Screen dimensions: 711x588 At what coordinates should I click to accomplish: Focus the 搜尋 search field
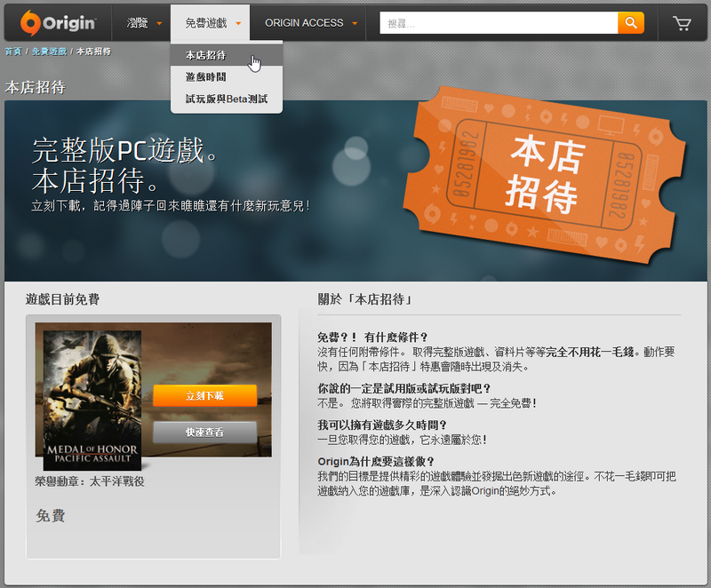(499, 23)
